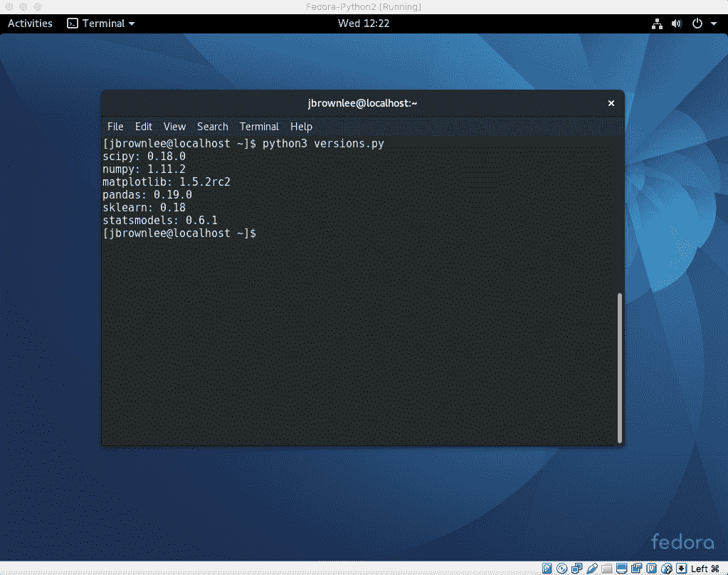Click the VirtualBox network adapters icon
Image resolution: width=728 pixels, height=575 pixels.
click(577, 569)
